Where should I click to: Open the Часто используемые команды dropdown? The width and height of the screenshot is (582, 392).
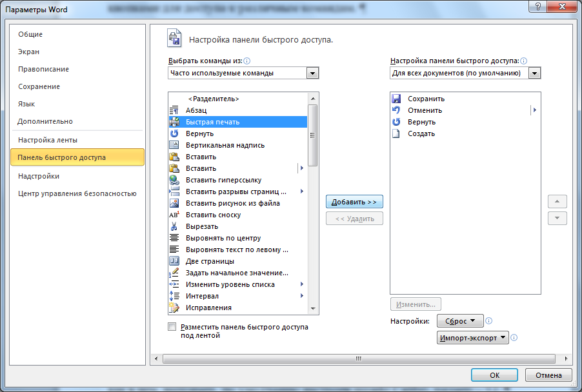pyautogui.click(x=312, y=73)
